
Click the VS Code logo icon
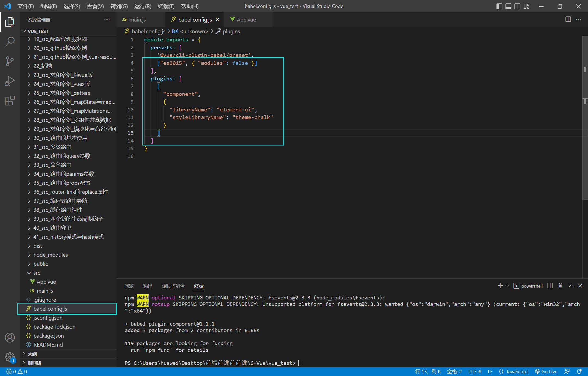click(x=8, y=6)
